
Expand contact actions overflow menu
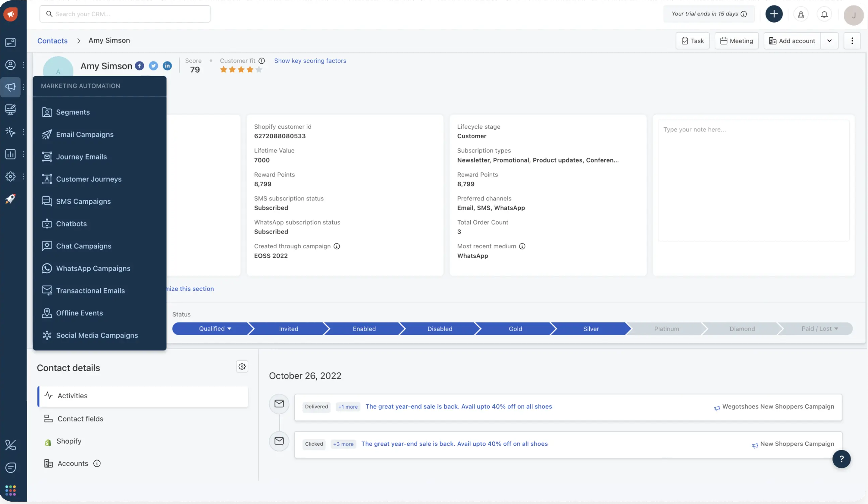[x=852, y=41]
